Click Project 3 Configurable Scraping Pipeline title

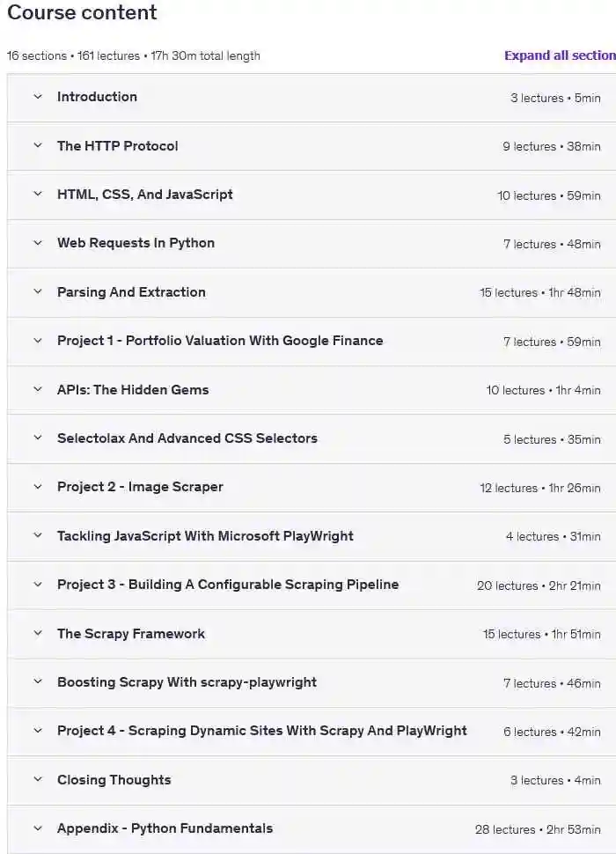tap(228, 585)
